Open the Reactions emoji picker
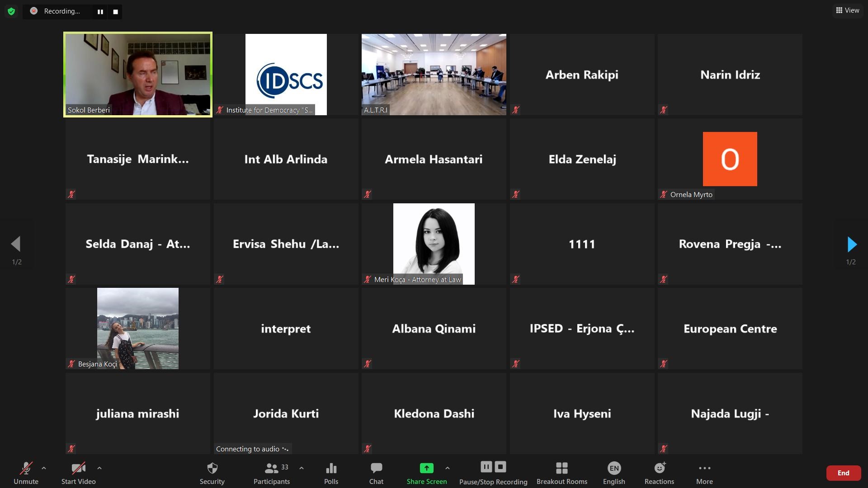This screenshot has width=868, height=488. pyautogui.click(x=659, y=473)
